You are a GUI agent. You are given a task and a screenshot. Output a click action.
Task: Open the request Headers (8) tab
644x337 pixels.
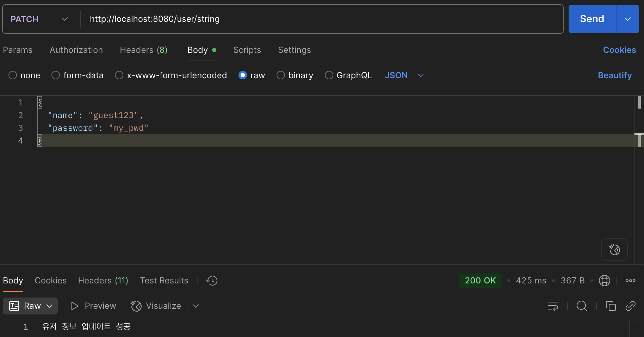[144, 50]
